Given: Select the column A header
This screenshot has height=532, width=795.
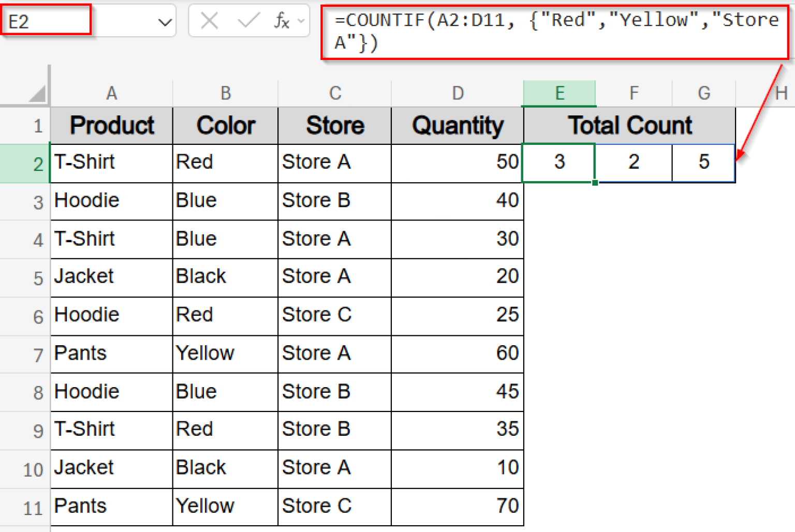Looking at the screenshot, I should (x=111, y=93).
